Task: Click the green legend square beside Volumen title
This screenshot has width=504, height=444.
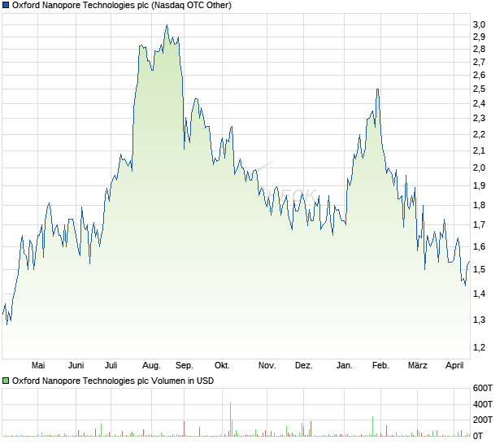Action: click(6, 380)
